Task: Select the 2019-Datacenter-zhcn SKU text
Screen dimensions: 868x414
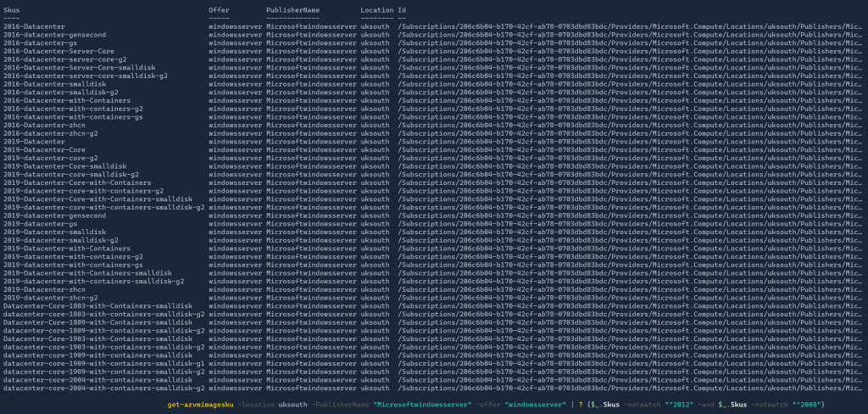Action: pyautogui.click(x=32, y=289)
